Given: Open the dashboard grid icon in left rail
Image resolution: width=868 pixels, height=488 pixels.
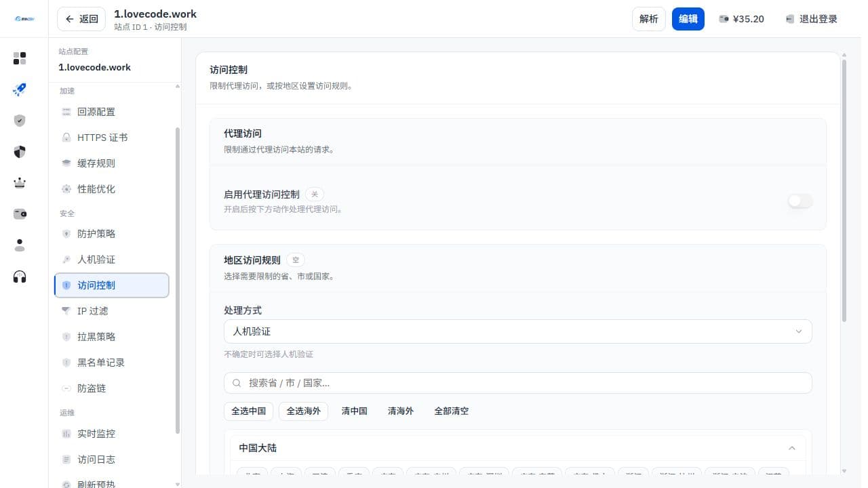Looking at the screenshot, I should click(x=20, y=58).
